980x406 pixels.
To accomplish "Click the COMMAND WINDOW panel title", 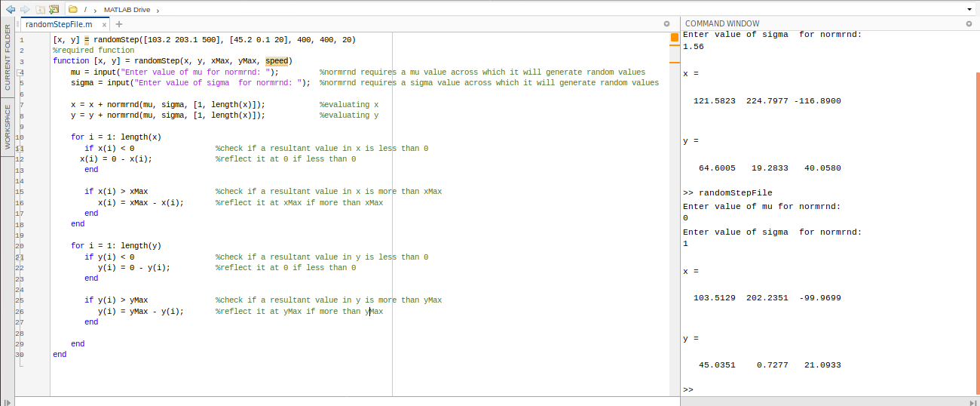I will click(x=722, y=24).
